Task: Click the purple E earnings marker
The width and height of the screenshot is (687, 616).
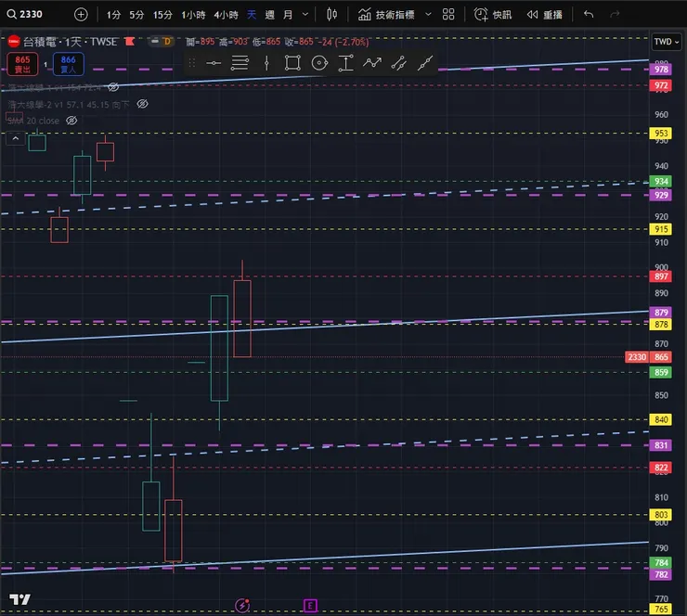Action: click(x=310, y=606)
